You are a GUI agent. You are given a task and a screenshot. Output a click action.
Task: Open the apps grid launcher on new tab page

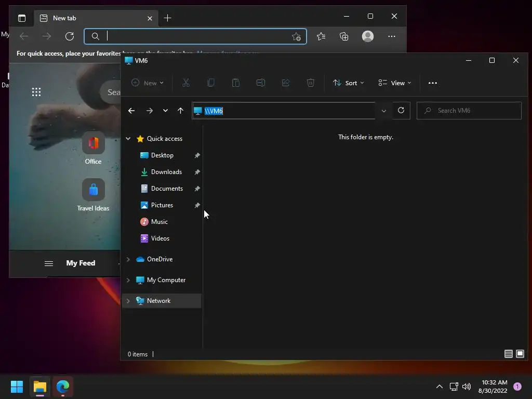click(36, 92)
